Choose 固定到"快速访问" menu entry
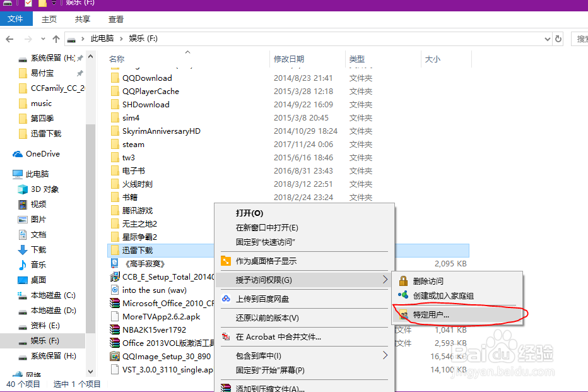The height and width of the screenshot is (392, 588). point(266,242)
